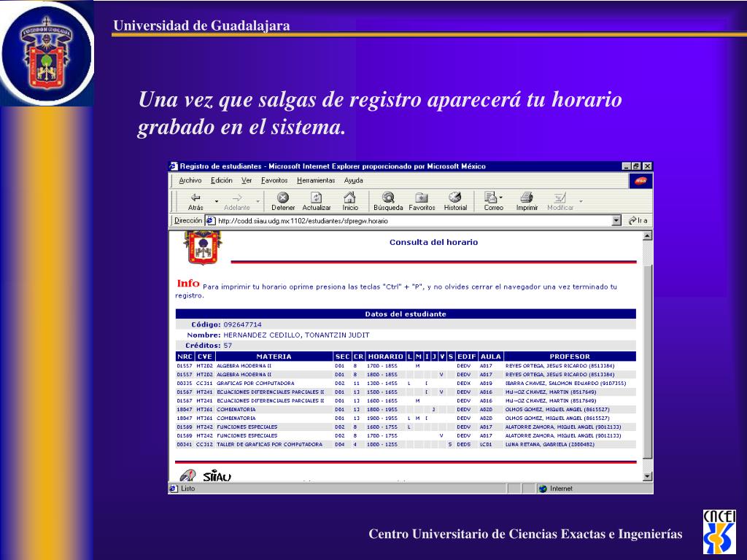Click the Actualizar refresh icon

point(317,198)
